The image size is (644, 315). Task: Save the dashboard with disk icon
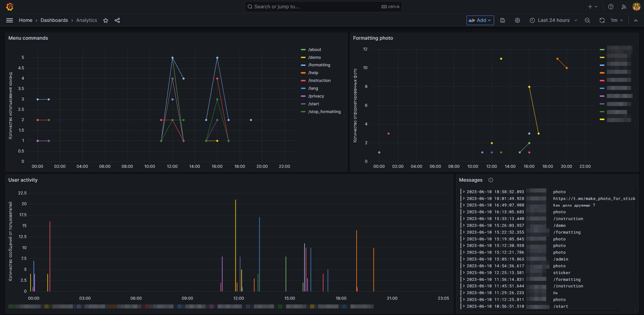pyautogui.click(x=503, y=20)
